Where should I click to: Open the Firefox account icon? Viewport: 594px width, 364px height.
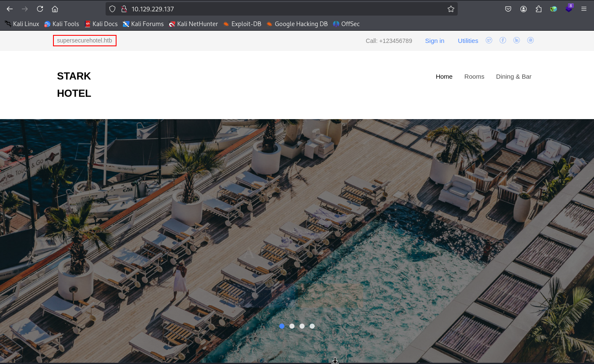pyautogui.click(x=523, y=9)
